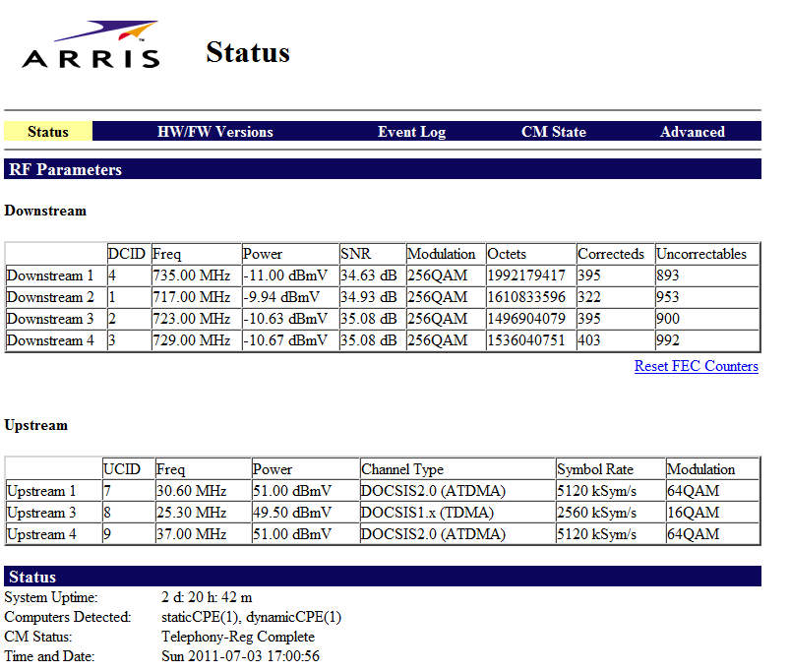The width and height of the screenshot is (790, 672).
Task: Click the ARRIS logo
Action: click(x=91, y=46)
